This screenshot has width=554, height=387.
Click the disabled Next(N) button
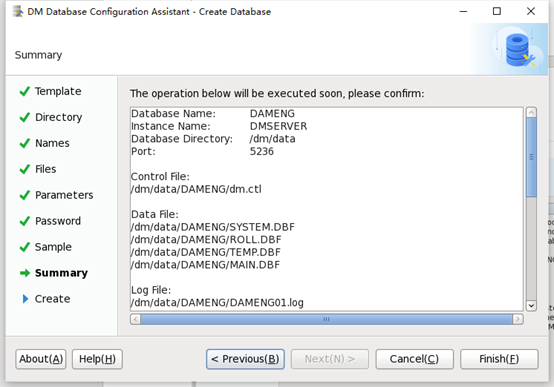click(330, 359)
